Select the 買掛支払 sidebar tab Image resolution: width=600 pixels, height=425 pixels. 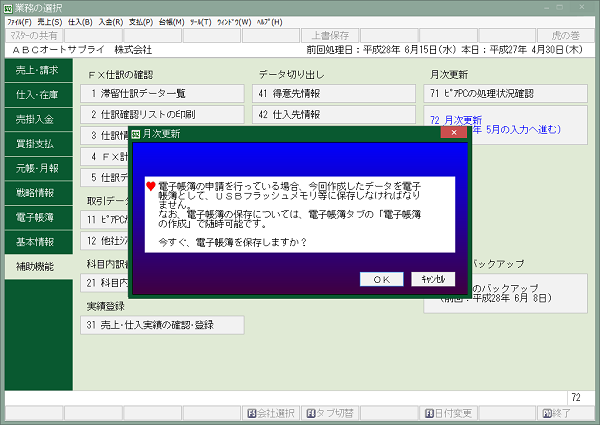click(x=39, y=144)
